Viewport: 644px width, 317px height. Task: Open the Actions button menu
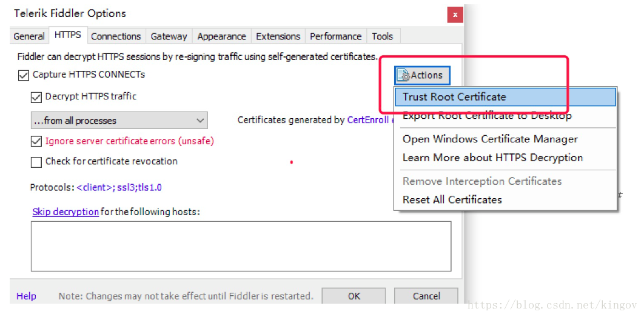pyautogui.click(x=423, y=76)
